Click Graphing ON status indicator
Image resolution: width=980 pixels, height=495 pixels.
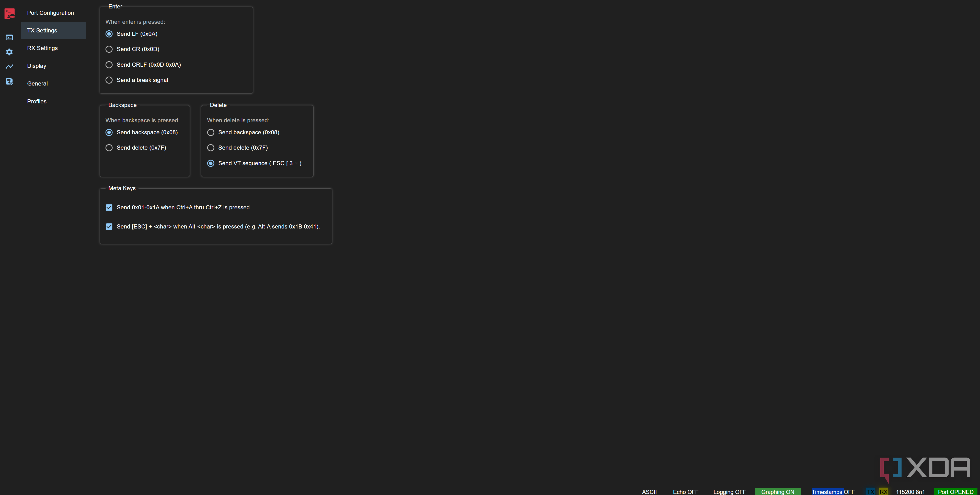(x=778, y=492)
